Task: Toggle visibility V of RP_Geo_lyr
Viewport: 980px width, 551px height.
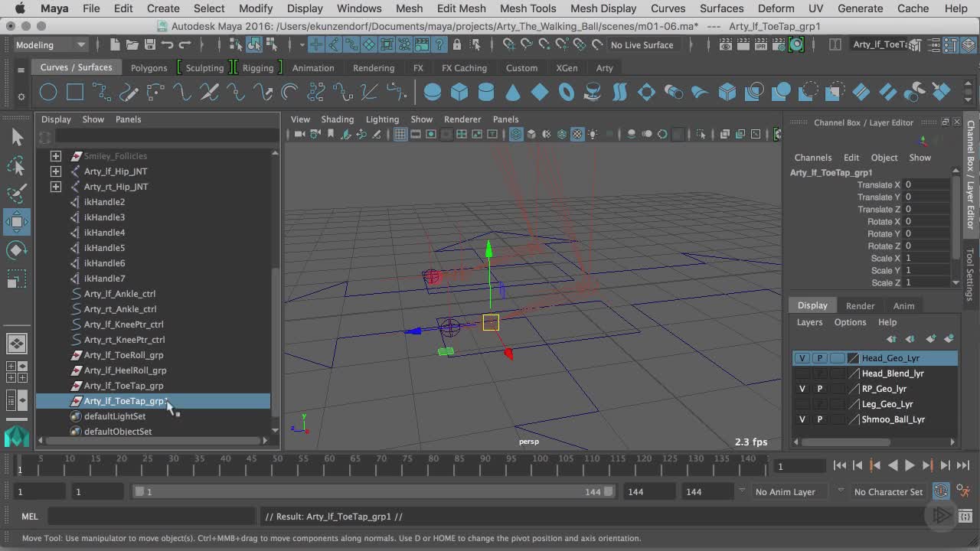Action: [802, 389]
